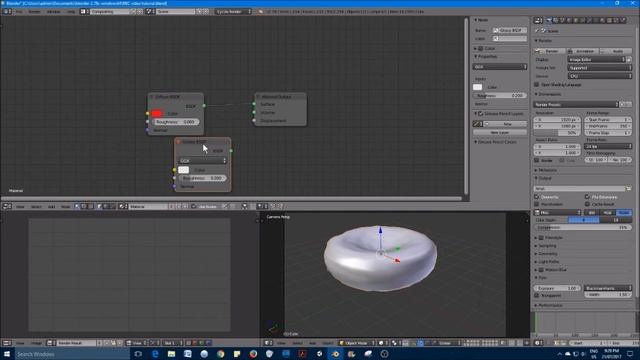The image size is (640, 360).
Task: Open the screen layout selector in top bar
Action: 83,11
